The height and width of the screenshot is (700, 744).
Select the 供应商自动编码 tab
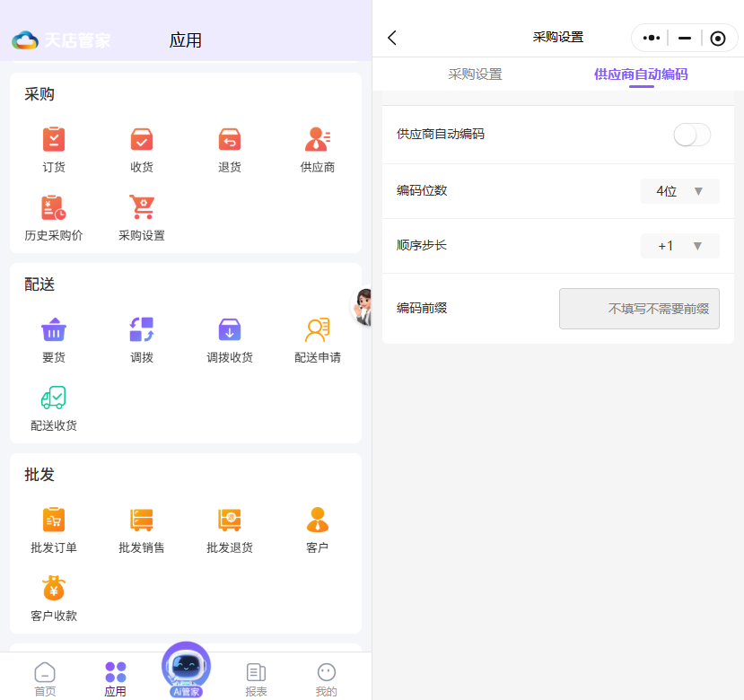pos(641,74)
